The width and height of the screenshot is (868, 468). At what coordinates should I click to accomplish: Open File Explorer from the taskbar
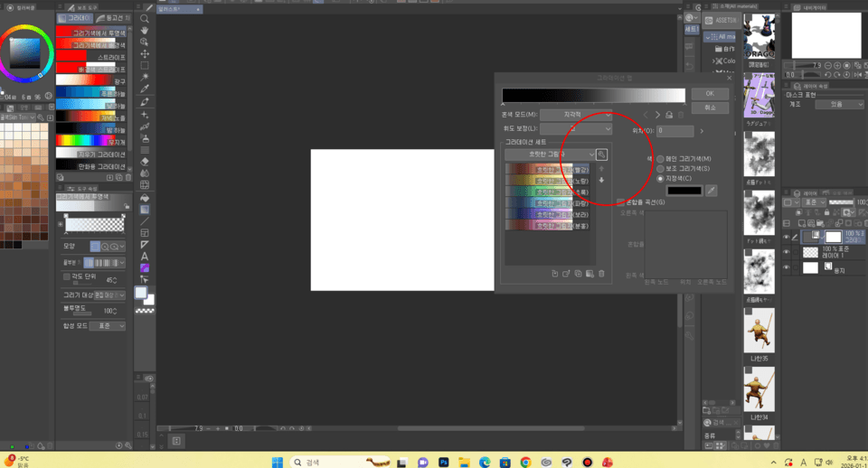click(x=464, y=462)
